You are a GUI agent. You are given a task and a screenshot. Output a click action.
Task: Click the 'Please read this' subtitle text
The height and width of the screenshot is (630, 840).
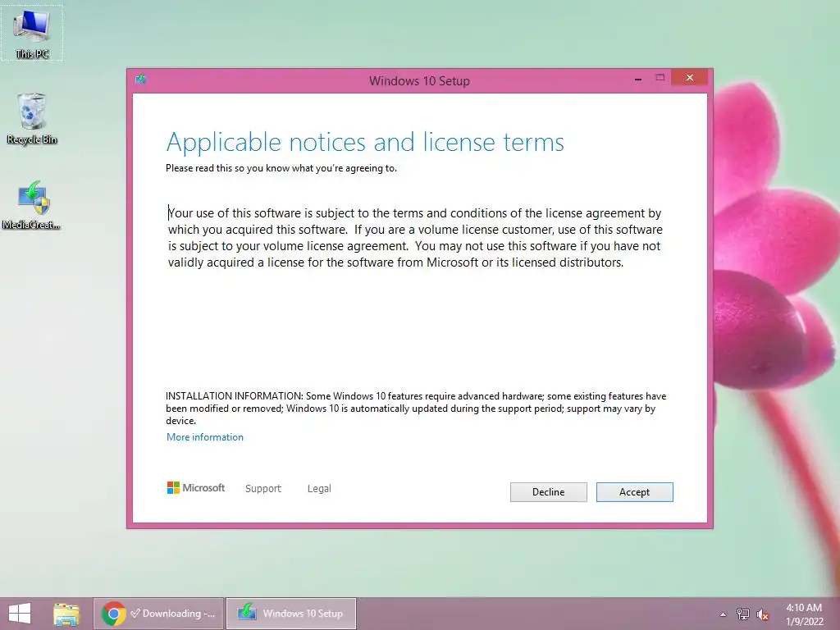pyautogui.click(x=281, y=168)
